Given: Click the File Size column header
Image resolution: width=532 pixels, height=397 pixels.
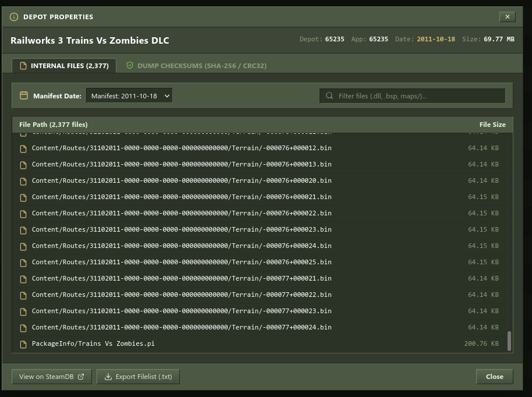Looking at the screenshot, I should tap(492, 125).
